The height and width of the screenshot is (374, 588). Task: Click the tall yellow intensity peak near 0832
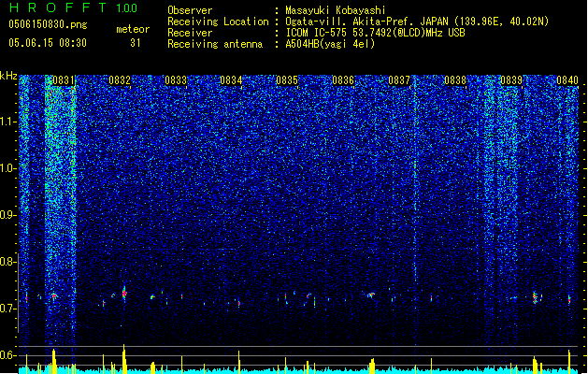point(124,359)
